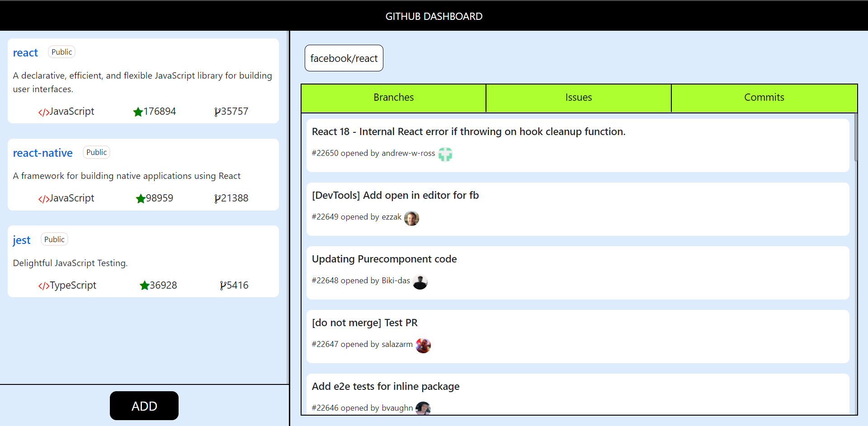The image size is (868, 426).
Task: Click salazarm's avatar on issue #22647
Action: pyautogui.click(x=423, y=346)
